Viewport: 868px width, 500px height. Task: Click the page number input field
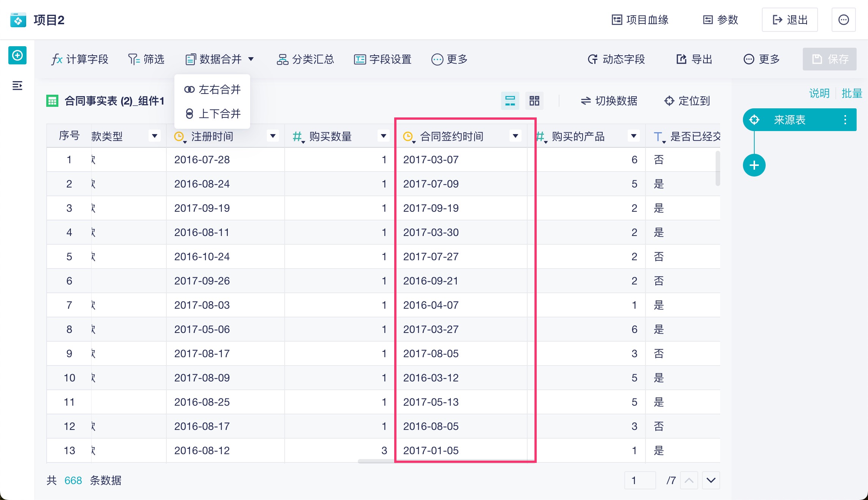[640, 480]
